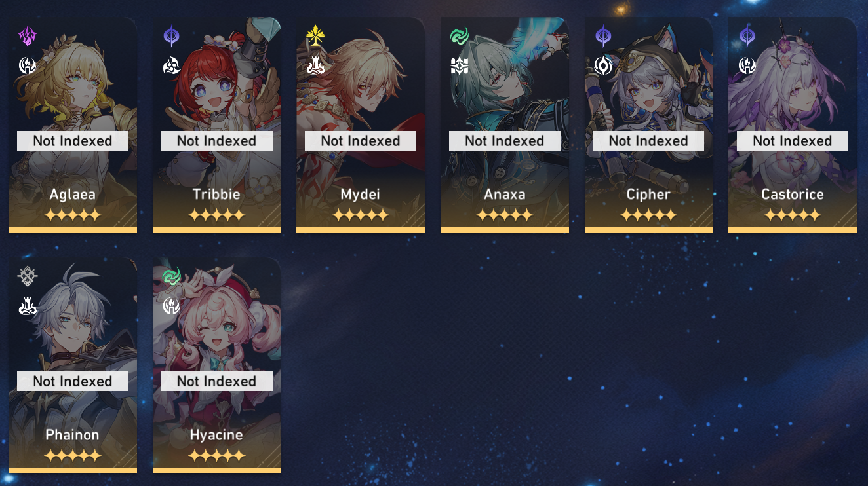The height and width of the screenshot is (486, 868).
Task: Click the Remembrance path icon on Castorice's card
Action: point(747,65)
